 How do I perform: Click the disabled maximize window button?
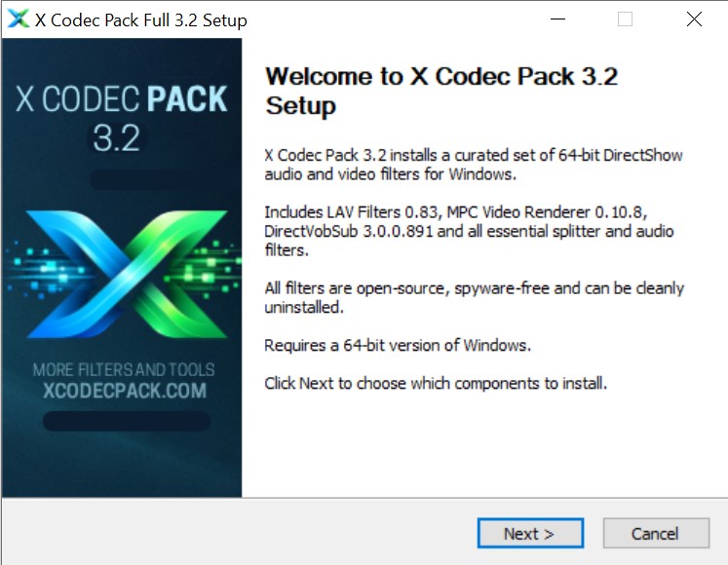[625, 19]
